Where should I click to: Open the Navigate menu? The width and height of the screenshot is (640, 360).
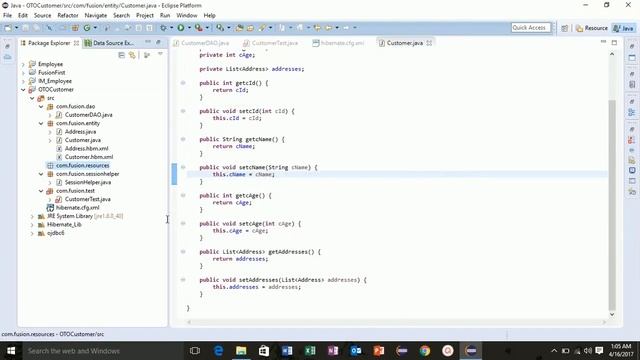point(96,16)
